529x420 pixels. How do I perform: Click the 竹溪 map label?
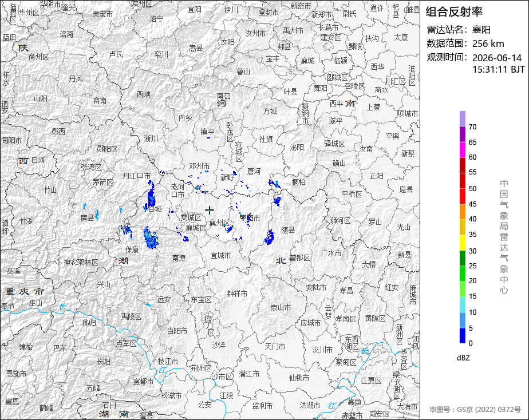coord(26,221)
